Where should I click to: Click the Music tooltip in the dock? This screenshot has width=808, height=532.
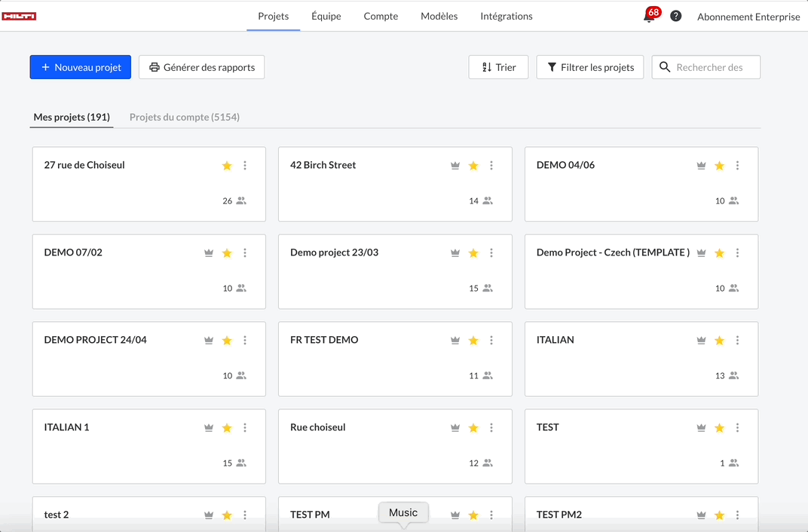pyautogui.click(x=403, y=513)
